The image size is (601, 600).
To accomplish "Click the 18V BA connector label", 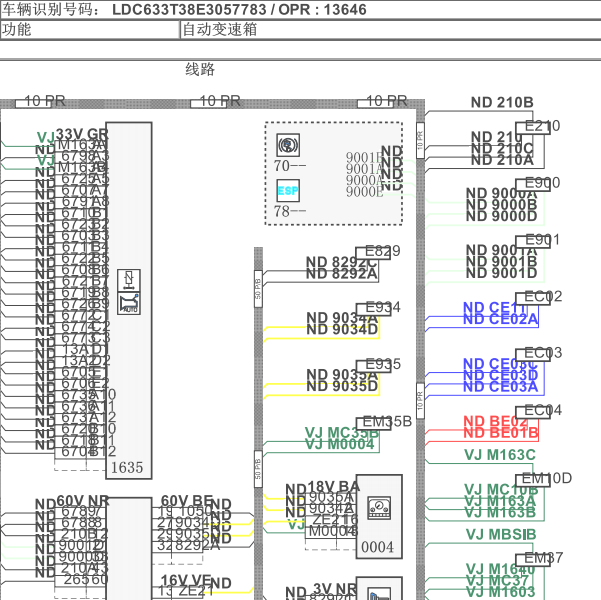I will pyautogui.click(x=333, y=487).
